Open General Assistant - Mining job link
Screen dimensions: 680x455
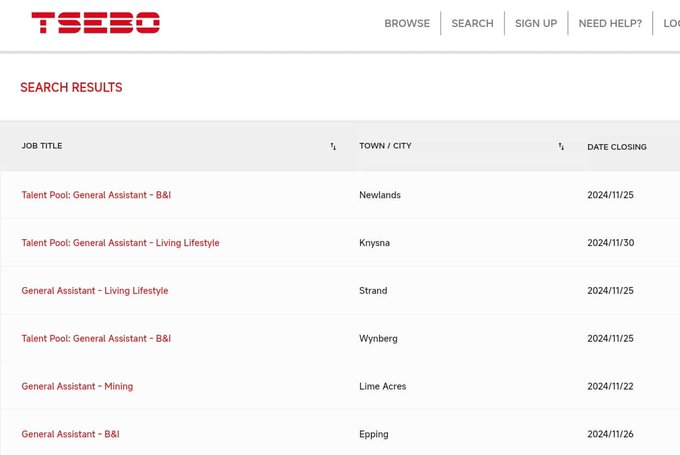tap(77, 386)
